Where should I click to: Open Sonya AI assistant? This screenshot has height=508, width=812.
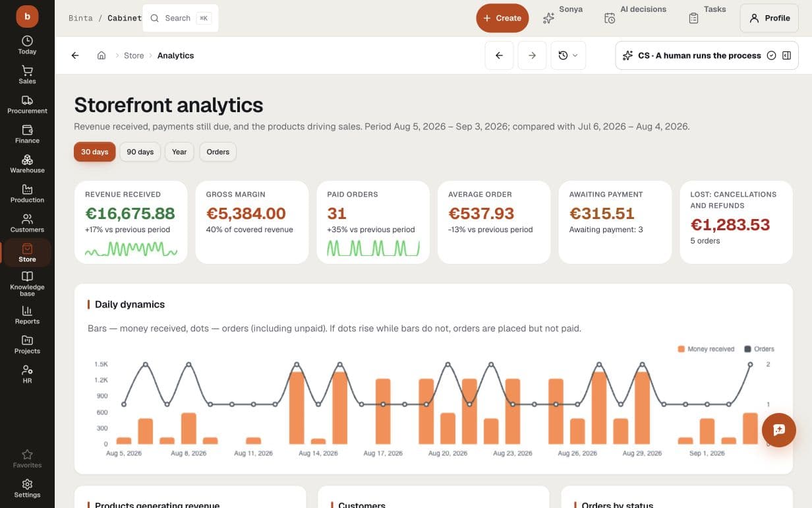pyautogui.click(x=562, y=18)
